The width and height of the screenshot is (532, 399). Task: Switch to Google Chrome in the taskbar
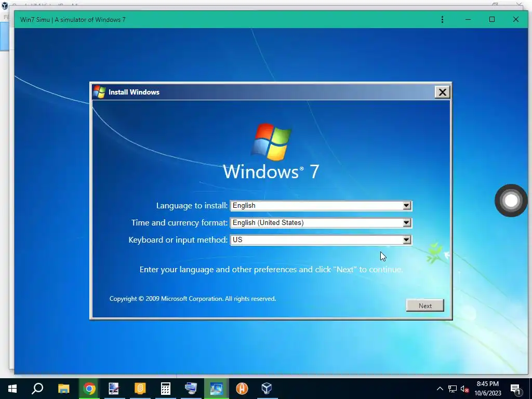[x=89, y=389]
